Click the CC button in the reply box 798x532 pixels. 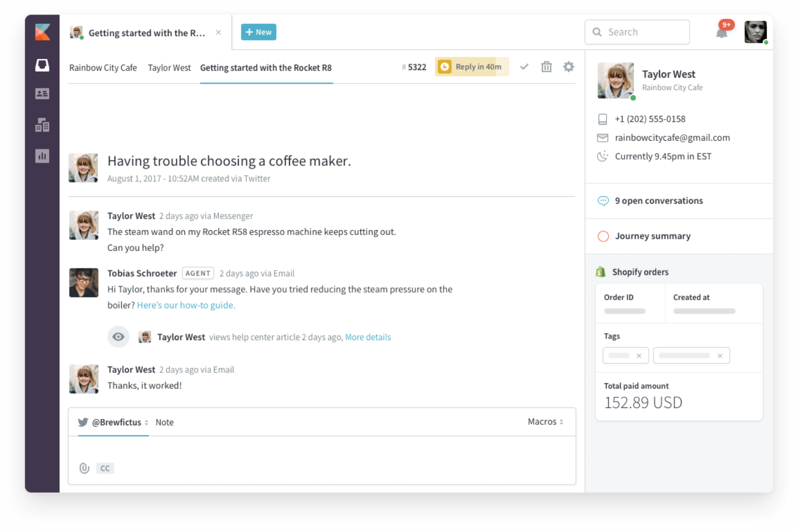coord(105,468)
